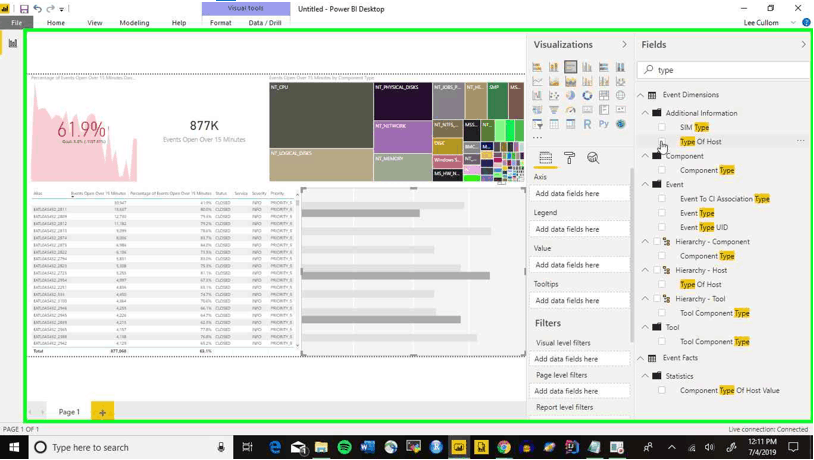Check Event To CI Association Type
Viewport: 814px width, 460px height.
(662, 199)
